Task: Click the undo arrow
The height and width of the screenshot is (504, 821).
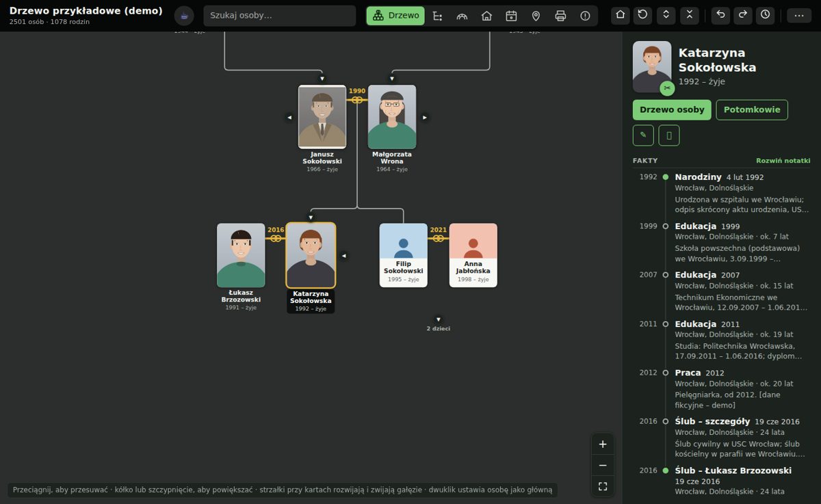Action: (720, 15)
